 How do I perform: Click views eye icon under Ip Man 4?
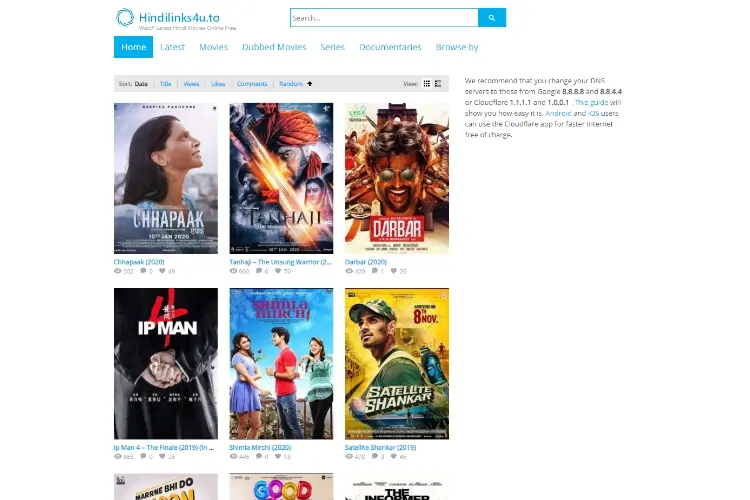point(118,456)
